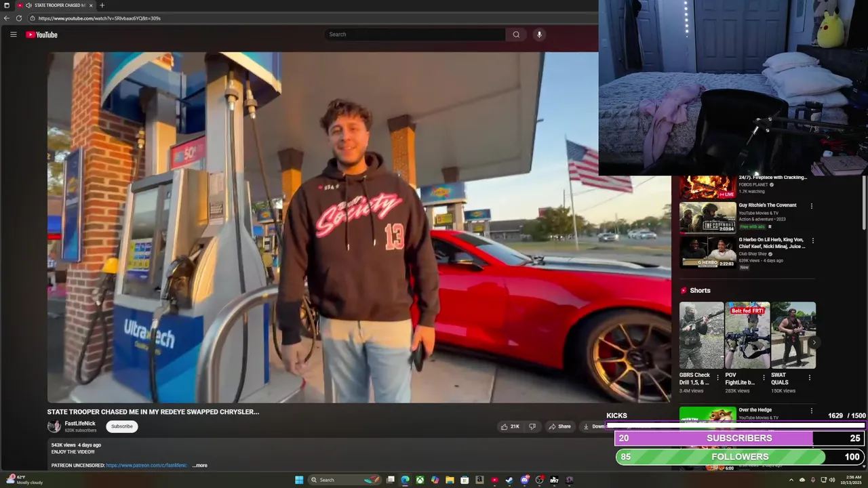
Task: Start voice search with the microphone icon
Action: coord(539,35)
